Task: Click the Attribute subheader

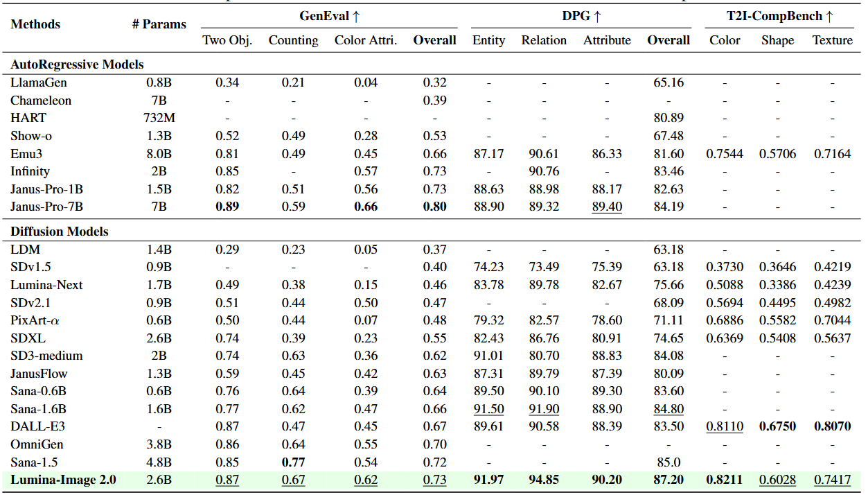Action: click(607, 40)
